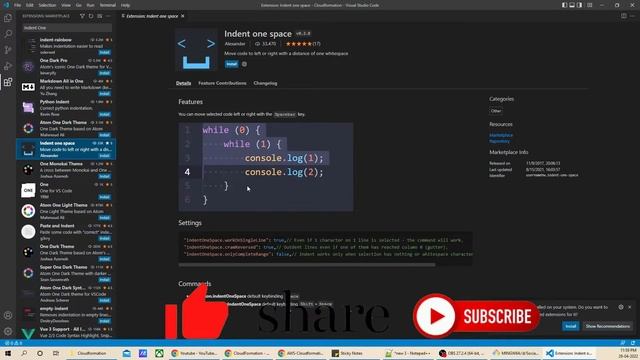Open the Accounts icon in activity bar
This screenshot has height=360, width=640.
click(8, 315)
